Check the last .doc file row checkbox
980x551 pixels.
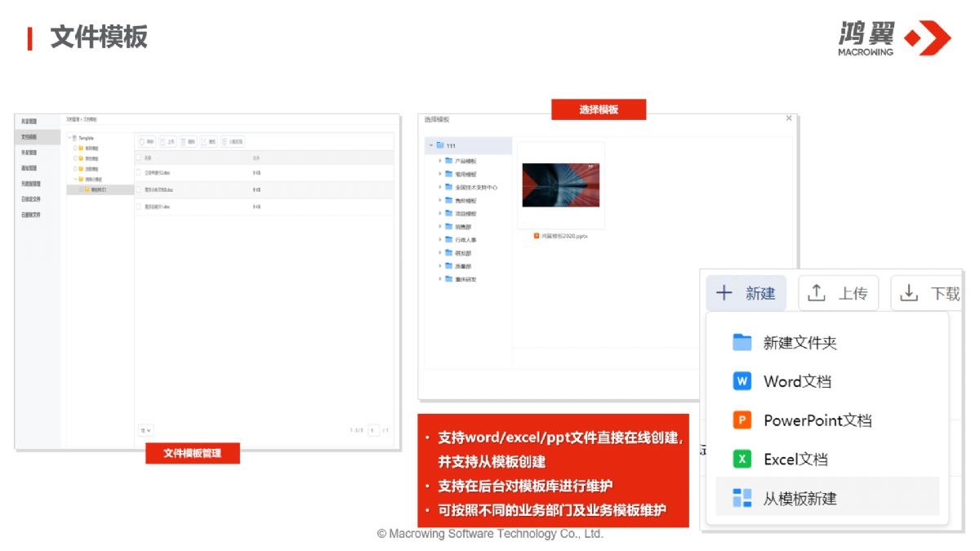(139, 207)
